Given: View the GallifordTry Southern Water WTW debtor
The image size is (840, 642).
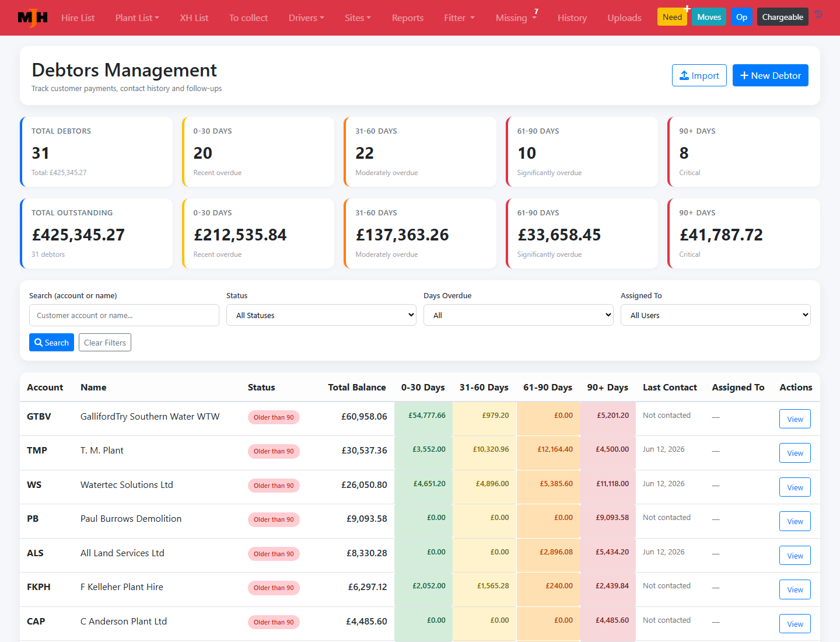Looking at the screenshot, I should click(795, 419).
